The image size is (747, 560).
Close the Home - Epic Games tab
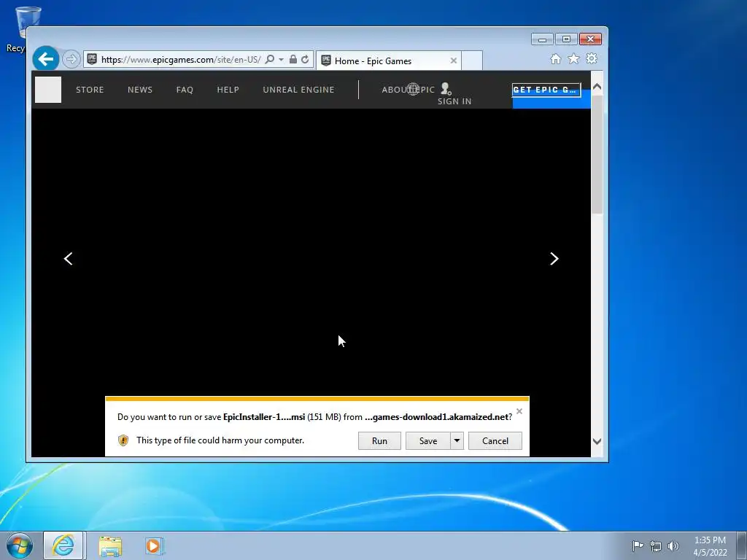pyautogui.click(x=454, y=61)
